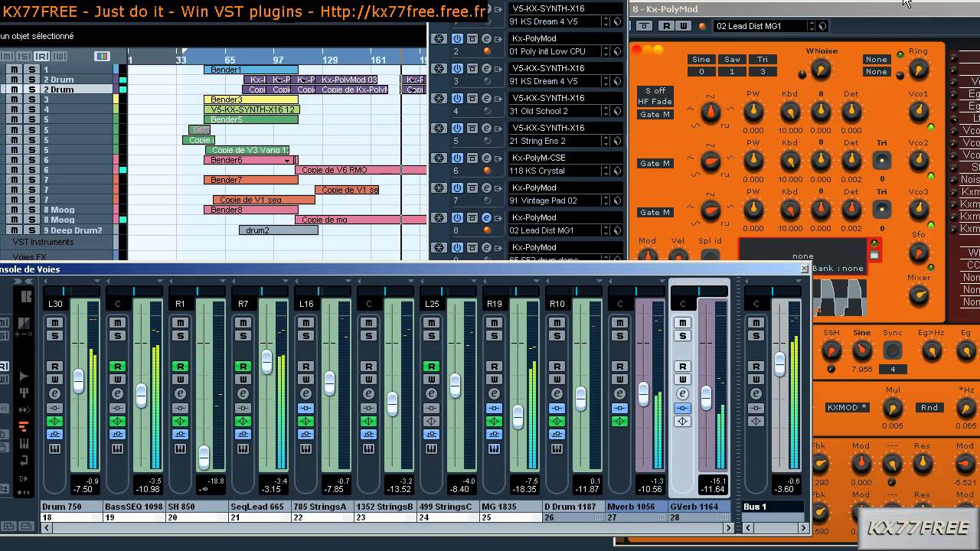Solo the 9 Deep Drum2 track in the track list
Viewport: 980px width, 551px height.
(x=31, y=230)
